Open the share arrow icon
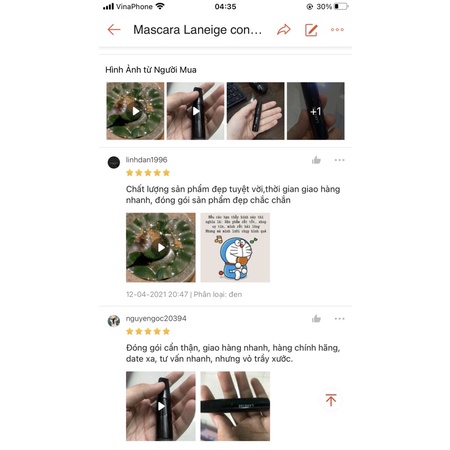Screen dimensions: 450x450 click(x=284, y=30)
